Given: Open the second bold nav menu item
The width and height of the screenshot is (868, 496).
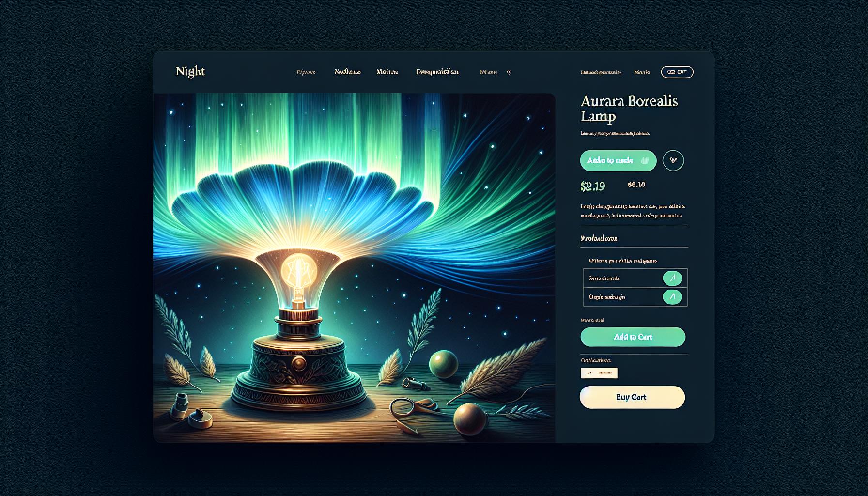Looking at the screenshot, I should (x=347, y=72).
